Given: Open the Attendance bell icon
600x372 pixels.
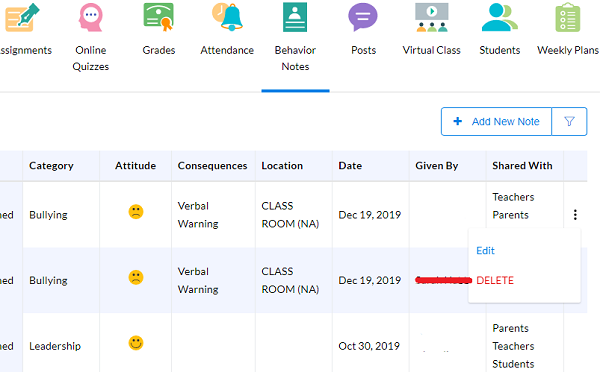Looking at the screenshot, I should pyautogui.click(x=227, y=17).
